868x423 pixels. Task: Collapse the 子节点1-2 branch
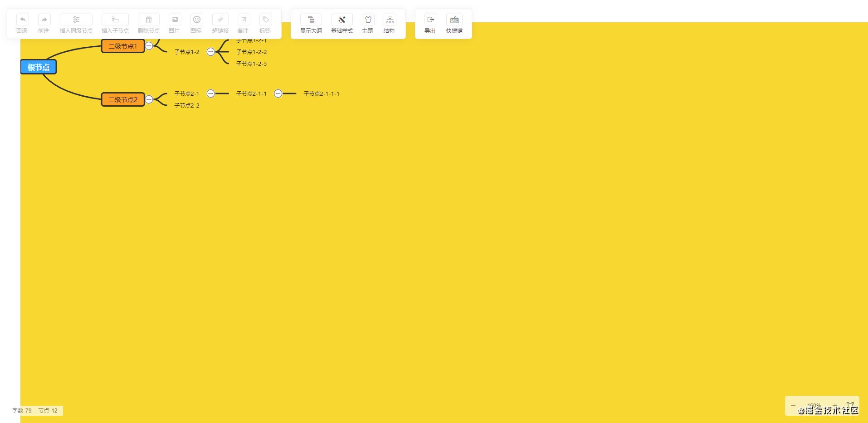(x=210, y=52)
